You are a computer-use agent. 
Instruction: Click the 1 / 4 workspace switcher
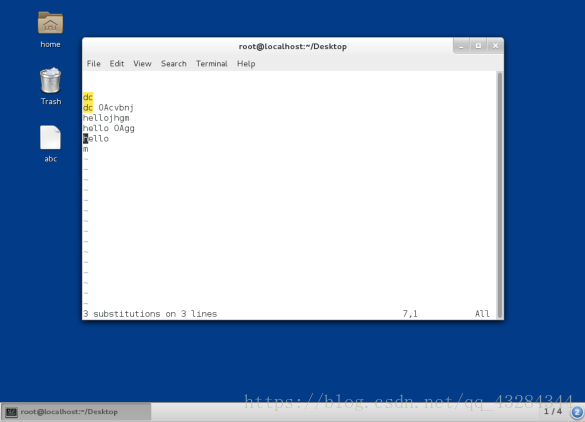(x=553, y=412)
